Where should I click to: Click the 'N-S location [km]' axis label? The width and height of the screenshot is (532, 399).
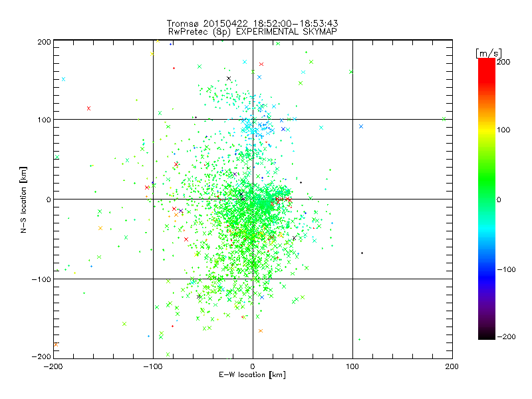[23, 199]
